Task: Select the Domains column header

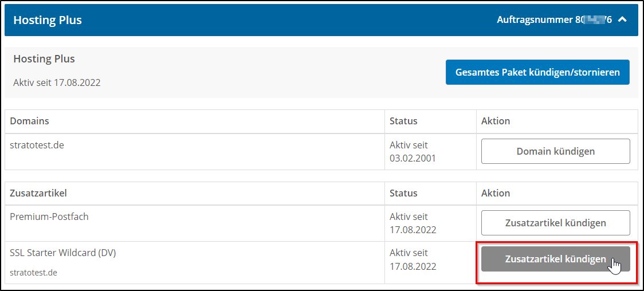Action: (x=29, y=121)
